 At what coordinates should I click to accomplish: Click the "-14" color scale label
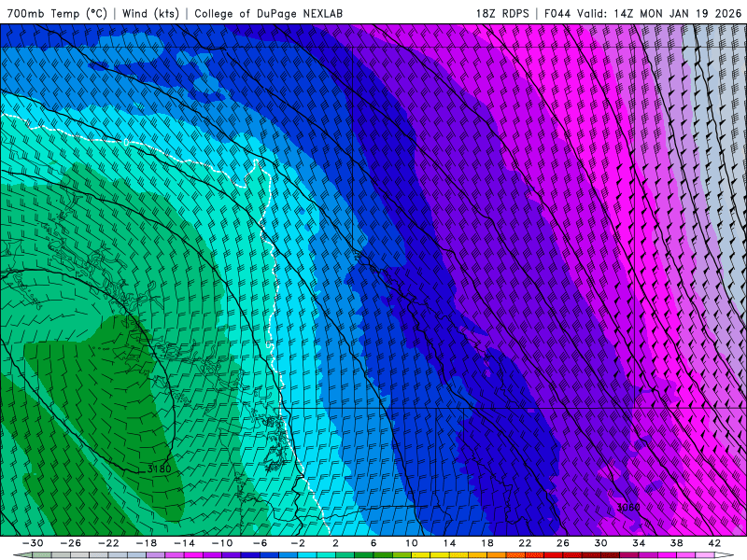(x=184, y=543)
